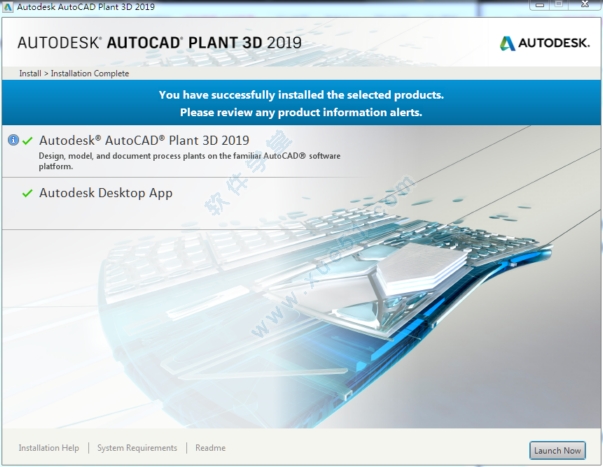Click 'Please review any product information alerts' text
Viewport: 603px width, 467px height.
point(301,112)
